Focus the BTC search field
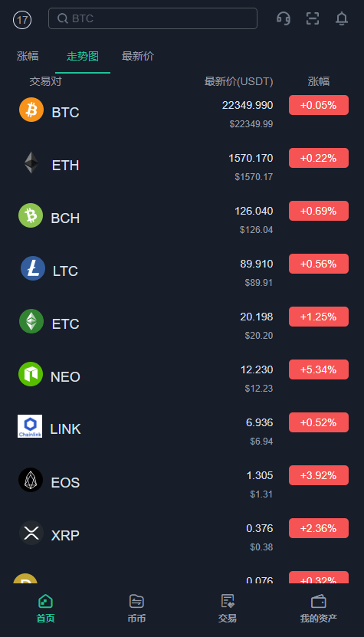 coord(152,18)
